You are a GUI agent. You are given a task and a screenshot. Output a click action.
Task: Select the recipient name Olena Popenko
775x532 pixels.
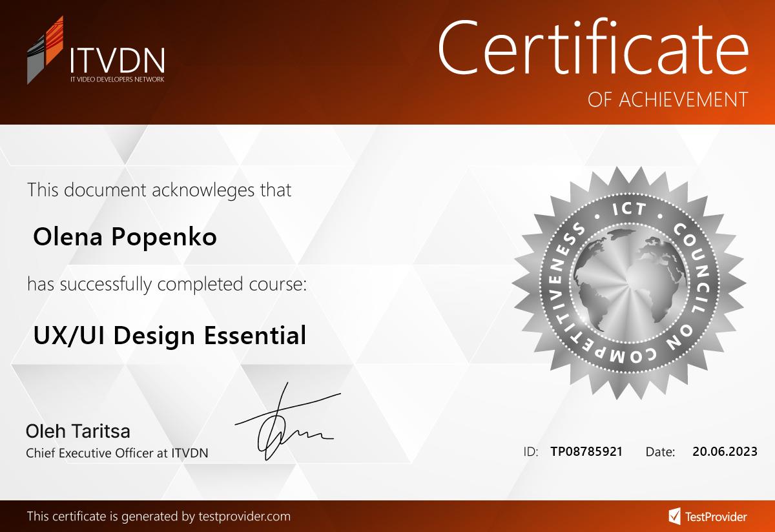pyautogui.click(x=125, y=238)
